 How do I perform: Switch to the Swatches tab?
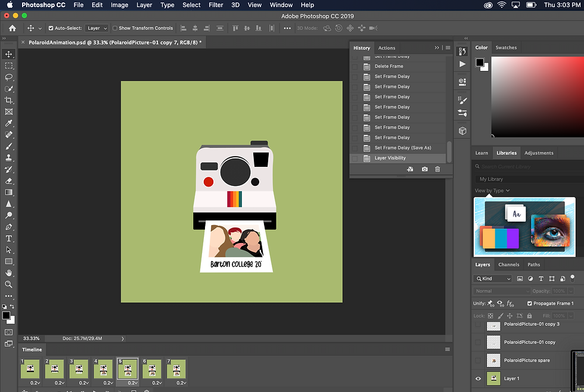pos(506,48)
